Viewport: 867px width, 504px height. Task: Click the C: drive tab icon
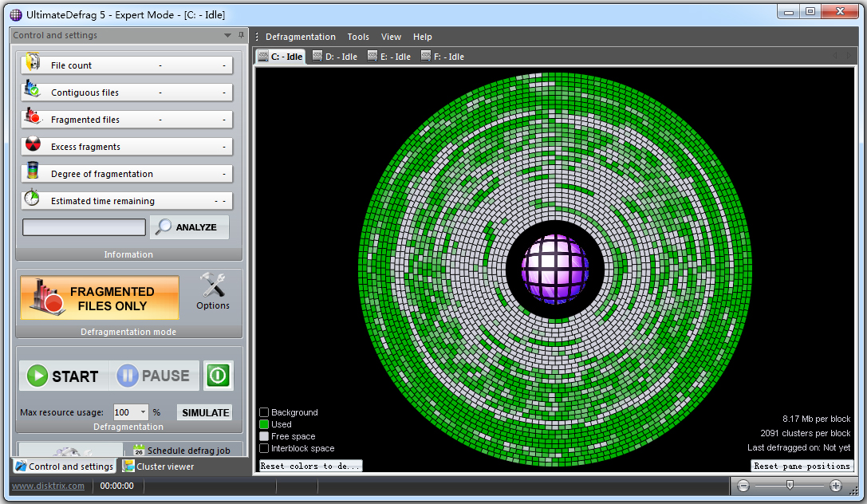coord(263,56)
